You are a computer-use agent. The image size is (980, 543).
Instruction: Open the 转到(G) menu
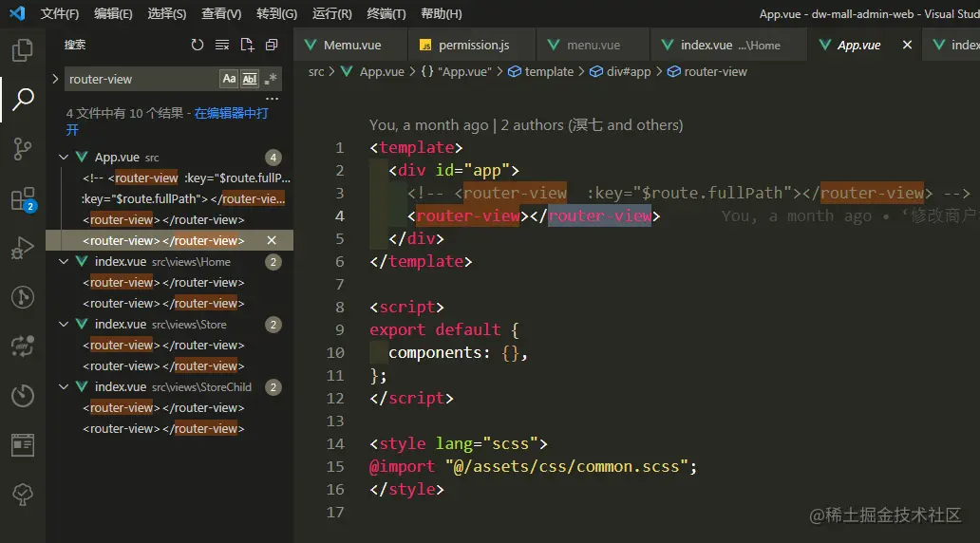277,13
